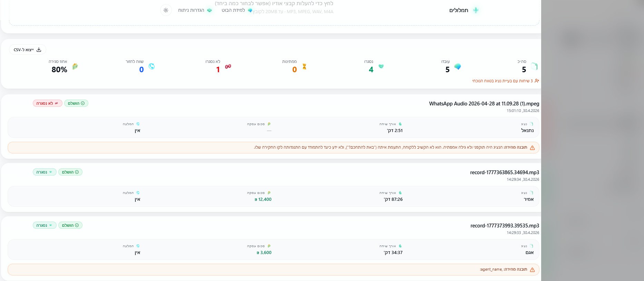Open למידת הבוט bot learning
644x281 pixels.
[x=237, y=10]
